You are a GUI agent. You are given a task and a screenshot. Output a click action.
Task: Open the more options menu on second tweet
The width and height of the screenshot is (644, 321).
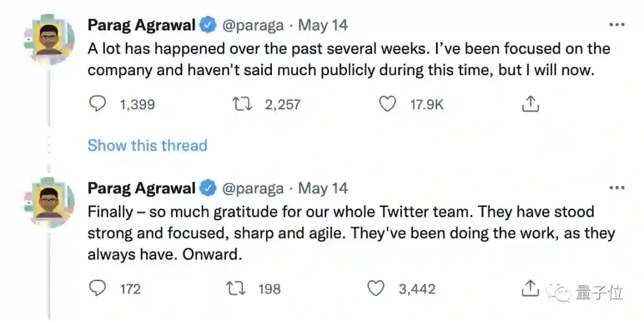[x=617, y=188]
